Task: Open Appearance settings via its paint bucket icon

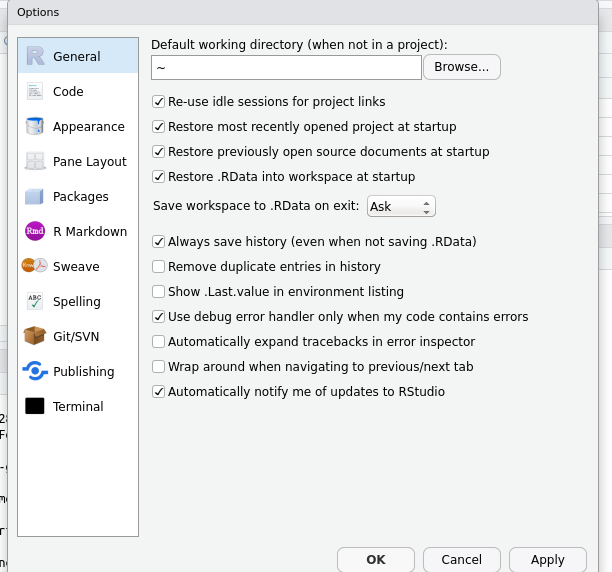Action: tap(35, 127)
